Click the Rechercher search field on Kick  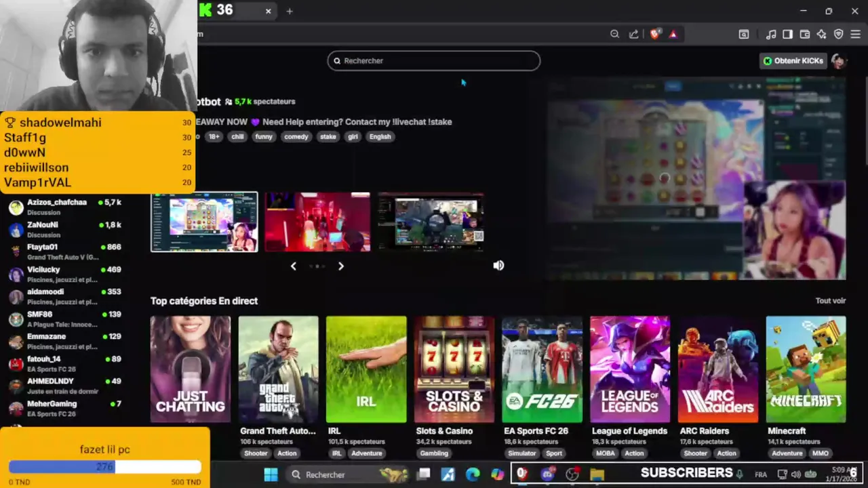[434, 60]
